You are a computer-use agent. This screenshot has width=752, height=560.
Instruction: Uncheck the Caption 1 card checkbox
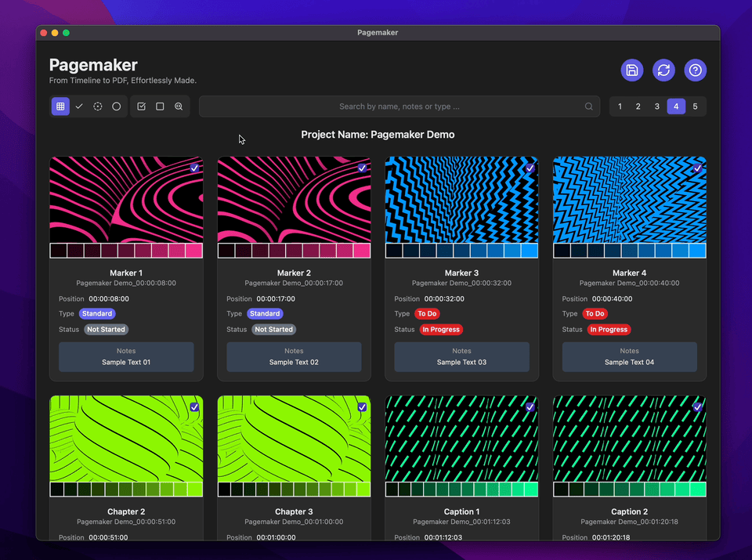point(530,406)
